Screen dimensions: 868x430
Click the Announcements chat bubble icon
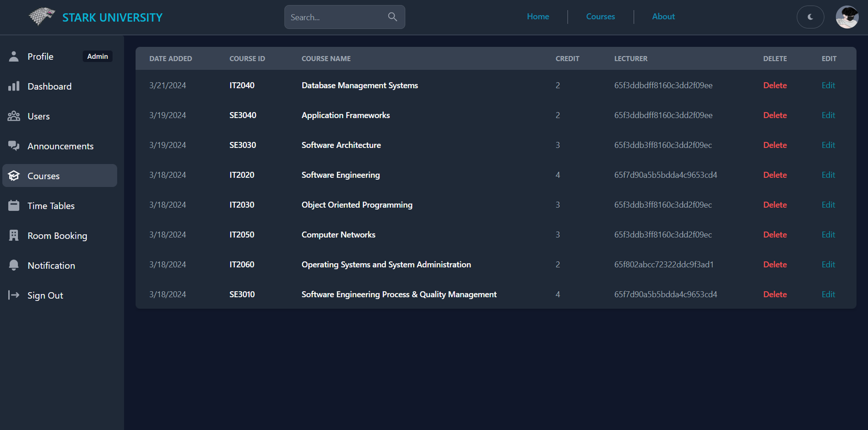pos(14,146)
